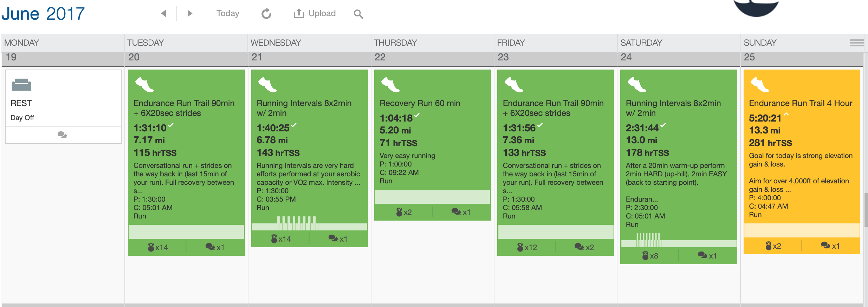This screenshot has width=868, height=307.
Task: Go to the previous week arrow
Action: 163,13
